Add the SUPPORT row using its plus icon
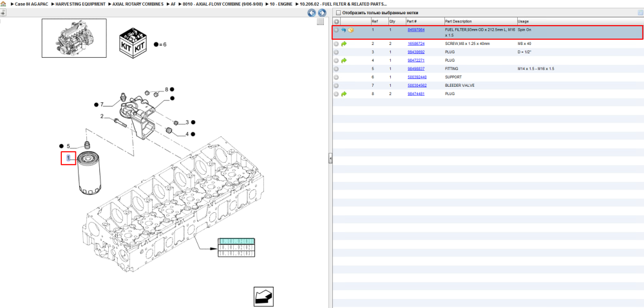Viewport: 644px width, 308px height. click(336, 77)
